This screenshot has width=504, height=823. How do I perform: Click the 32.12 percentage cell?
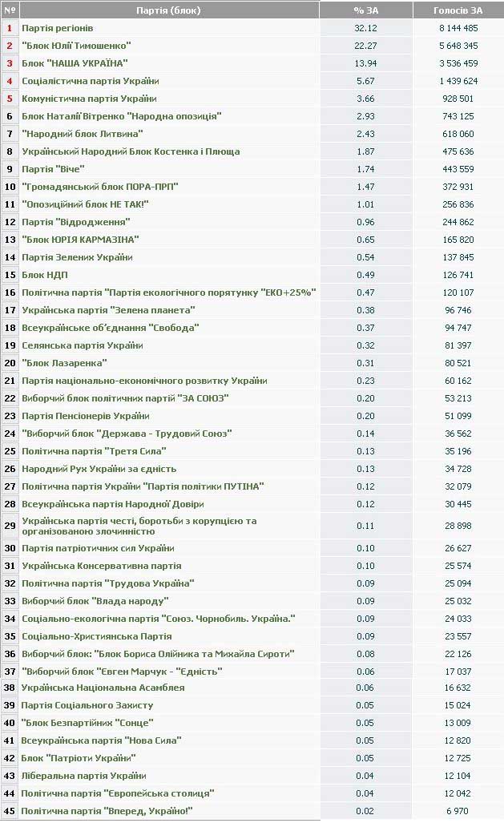point(365,28)
